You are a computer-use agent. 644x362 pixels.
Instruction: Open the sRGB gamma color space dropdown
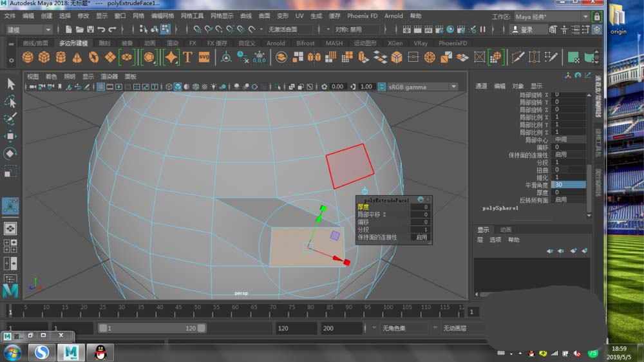(x=418, y=86)
